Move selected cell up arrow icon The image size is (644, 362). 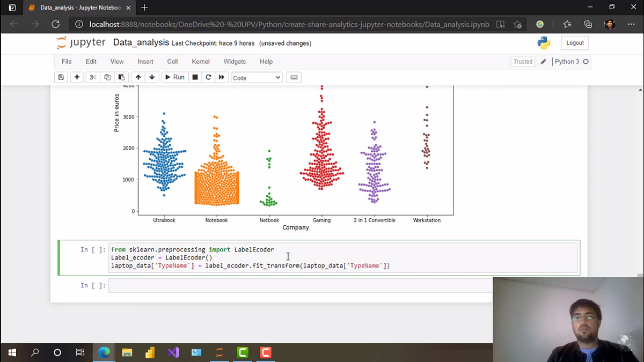click(x=138, y=77)
